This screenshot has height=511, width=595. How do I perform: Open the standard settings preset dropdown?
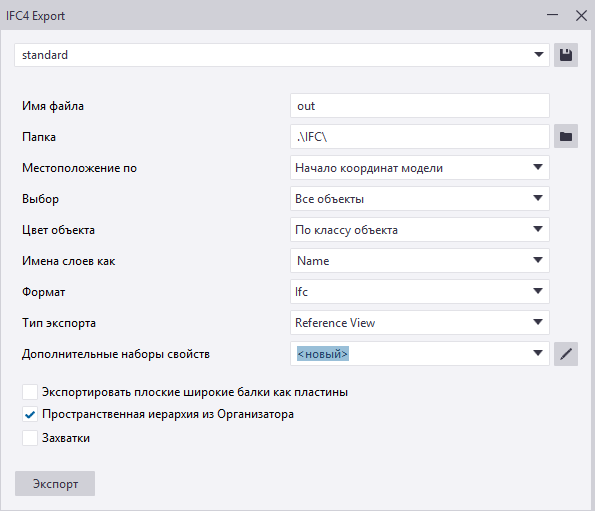click(282, 55)
